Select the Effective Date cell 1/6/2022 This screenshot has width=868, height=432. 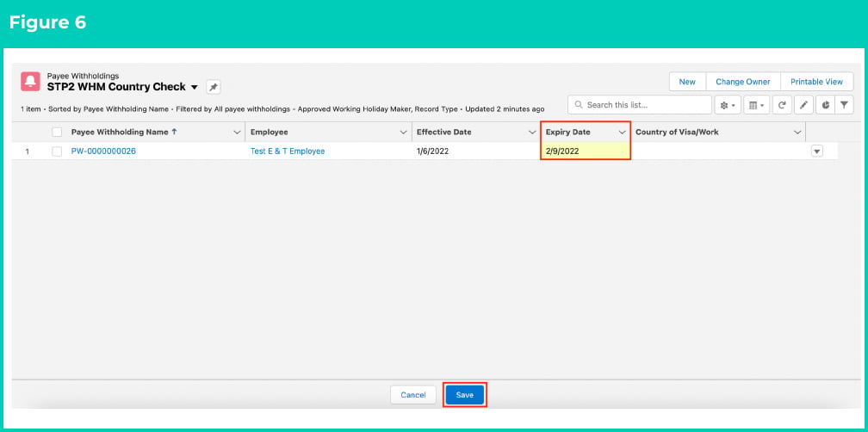(x=475, y=151)
